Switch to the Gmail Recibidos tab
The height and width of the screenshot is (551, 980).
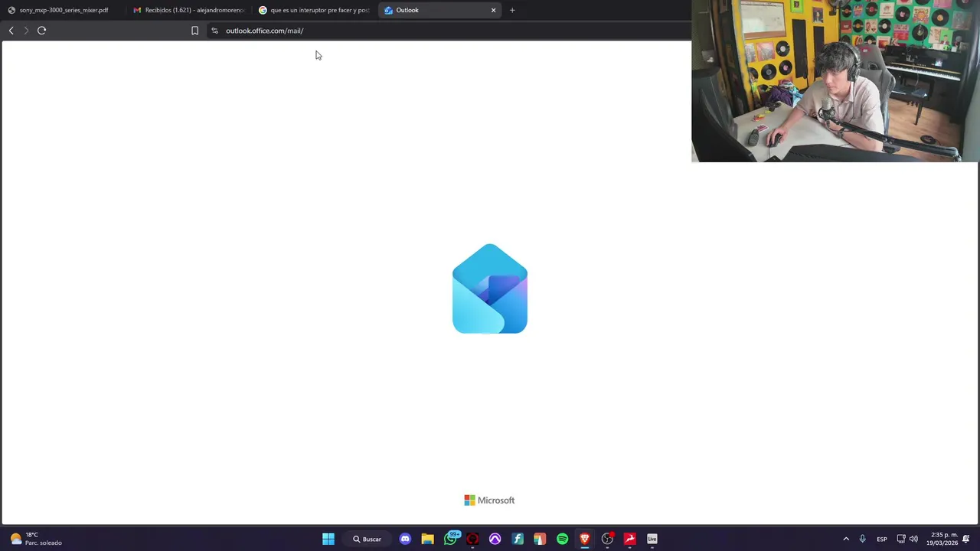point(188,10)
